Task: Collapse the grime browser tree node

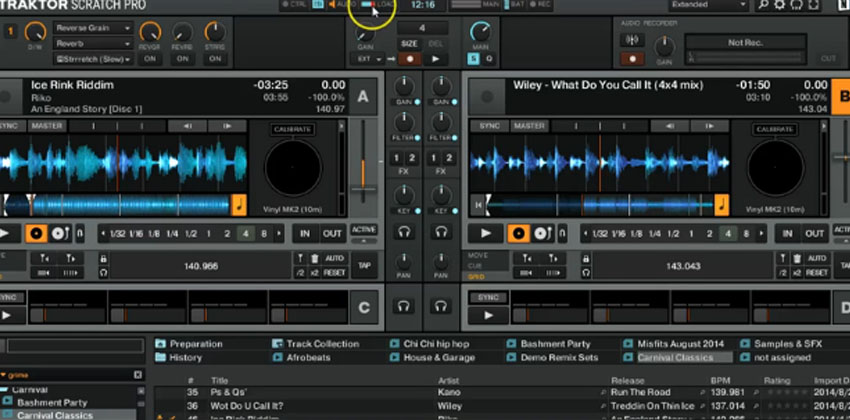Action: pos(3,375)
